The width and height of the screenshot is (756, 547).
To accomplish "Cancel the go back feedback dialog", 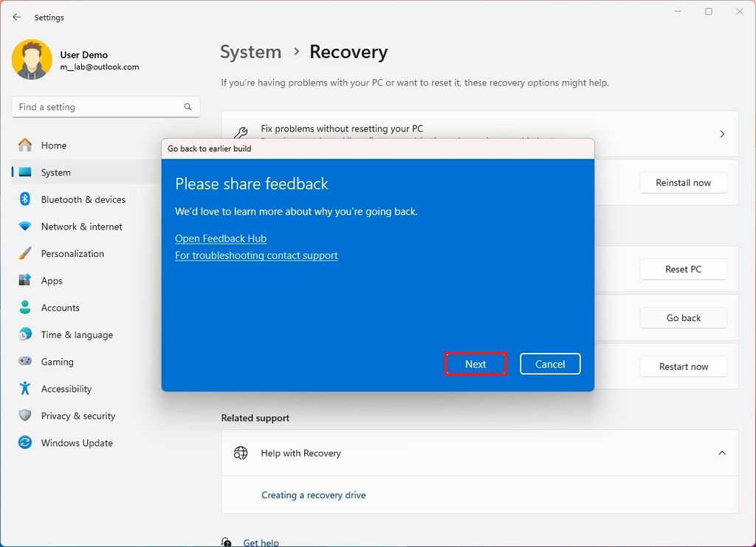I will tap(550, 364).
